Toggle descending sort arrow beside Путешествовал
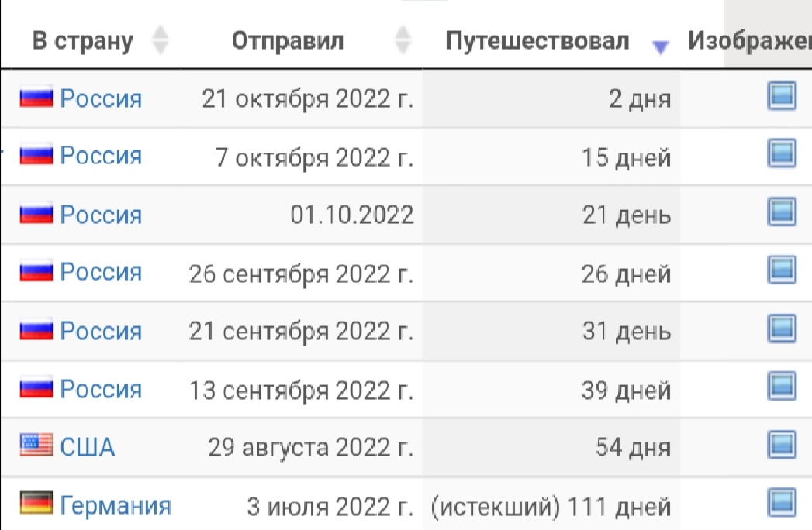Image resolution: width=812 pixels, height=530 pixels. [x=660, y=47]
